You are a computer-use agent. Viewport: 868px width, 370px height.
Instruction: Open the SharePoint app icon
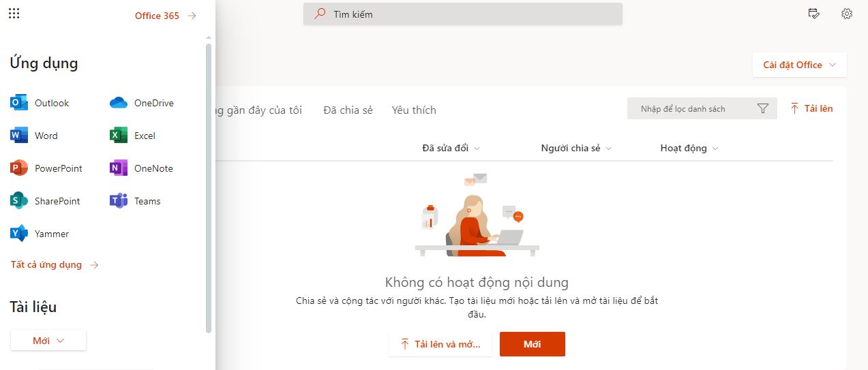tap(19, 201)
